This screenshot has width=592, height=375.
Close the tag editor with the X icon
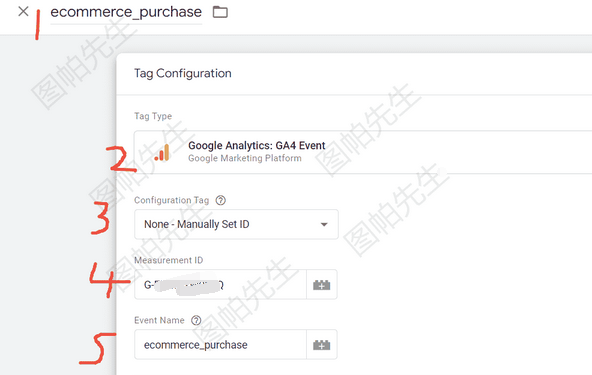coord(23,11)
